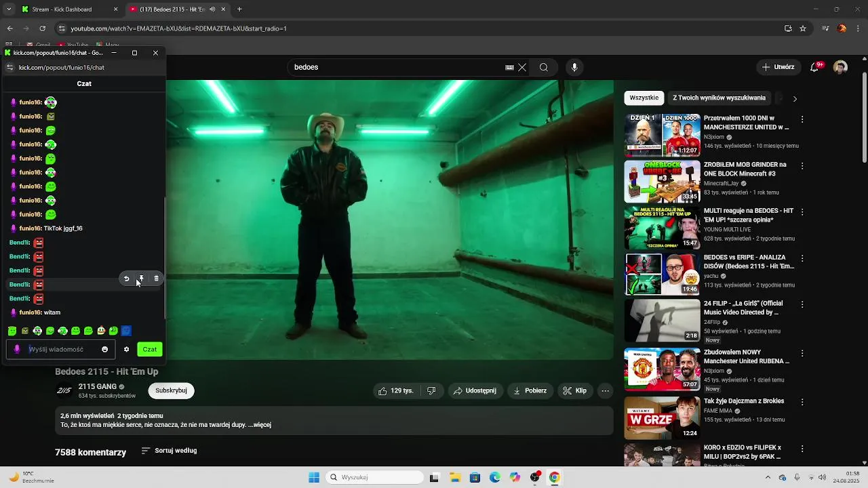Open options for Przetrwałem 1000 DNI video

pos(802,119)
